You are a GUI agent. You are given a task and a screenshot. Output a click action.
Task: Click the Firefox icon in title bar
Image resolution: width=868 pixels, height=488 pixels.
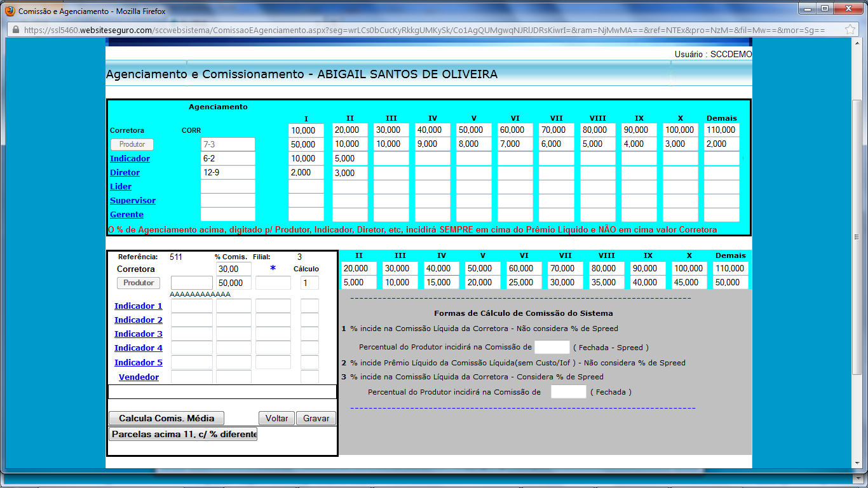(10, 11)
